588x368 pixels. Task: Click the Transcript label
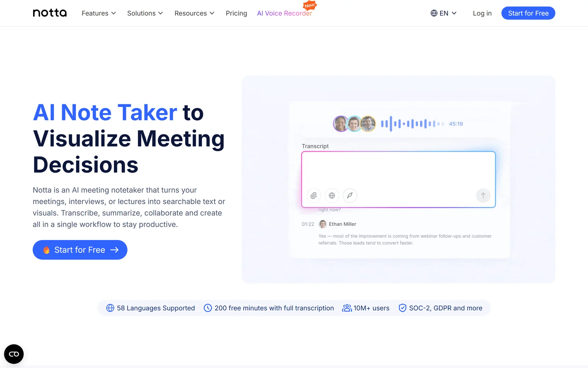315,146
